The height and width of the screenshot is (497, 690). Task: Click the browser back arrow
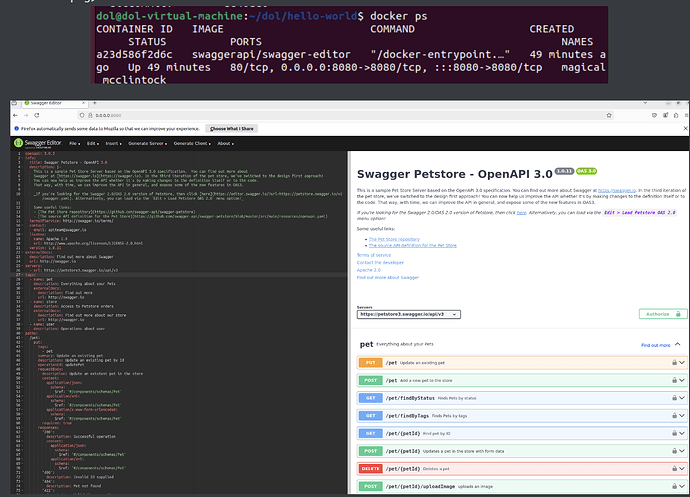coord(13,117)
